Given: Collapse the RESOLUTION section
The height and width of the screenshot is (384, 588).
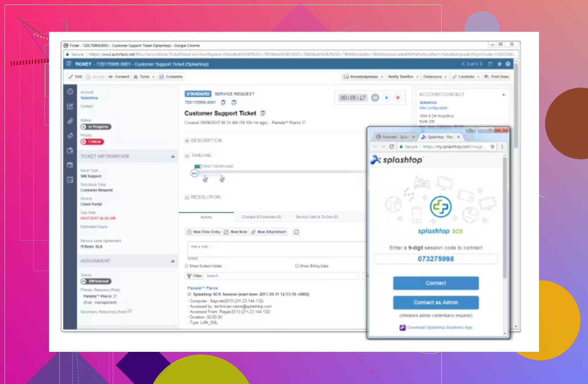Looking at the screenshot, I should [187, 197].
